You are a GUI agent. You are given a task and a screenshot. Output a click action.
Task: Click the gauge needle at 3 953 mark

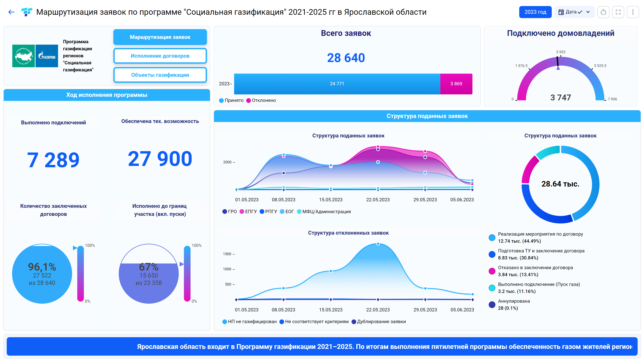(558, 62)
